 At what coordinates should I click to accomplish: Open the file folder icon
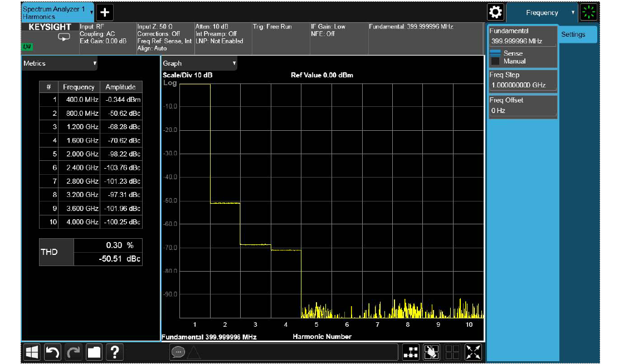(94, 352)
